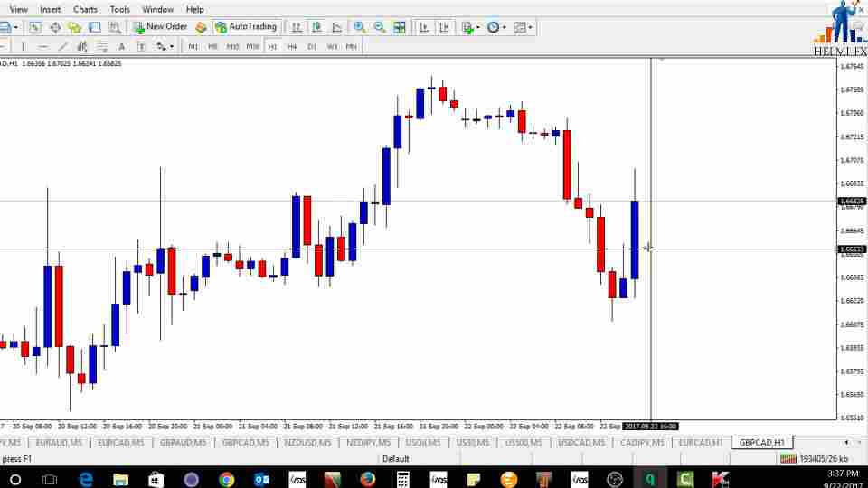868x488 pixels.
Task: Open the Terminal panel icon
Action: tap(95, 27)
